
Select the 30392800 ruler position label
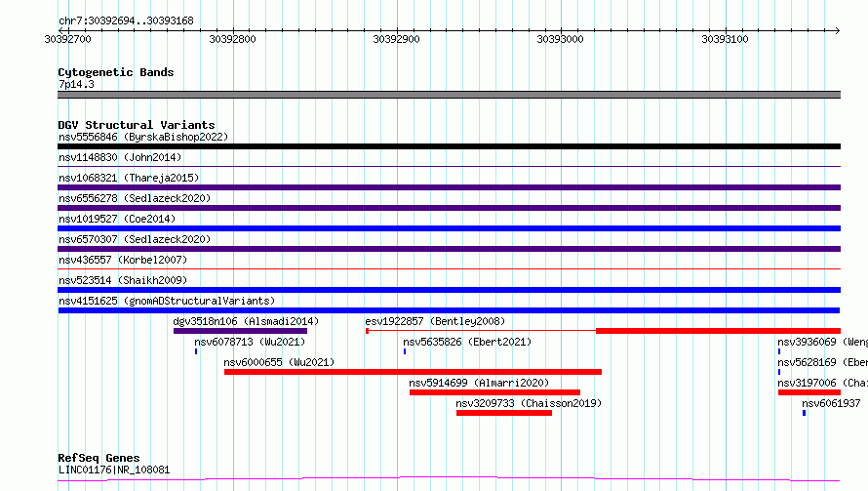pyautogui.click(x=232, y=39)
